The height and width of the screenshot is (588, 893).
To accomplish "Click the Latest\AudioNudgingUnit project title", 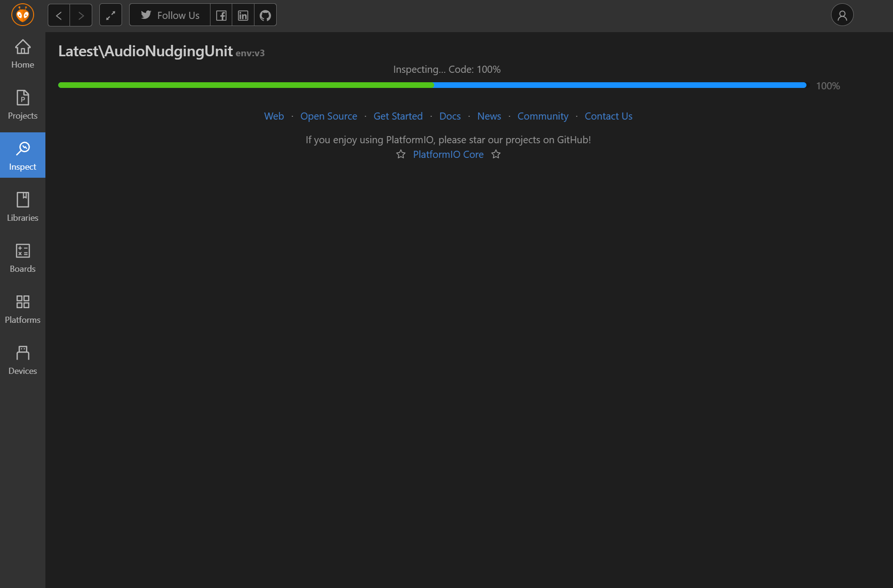I will [x=146, y=51].
